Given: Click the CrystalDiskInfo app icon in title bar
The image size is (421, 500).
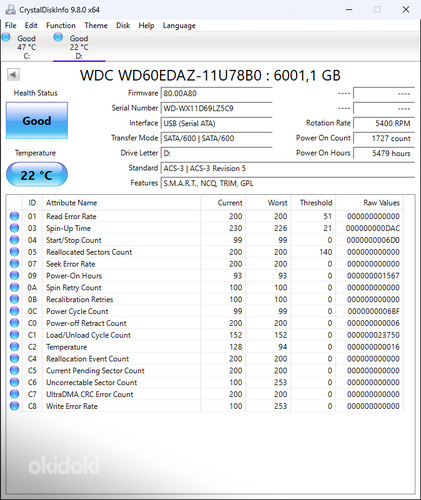Looking at the screenshot, I should click(x=10, y=9).
